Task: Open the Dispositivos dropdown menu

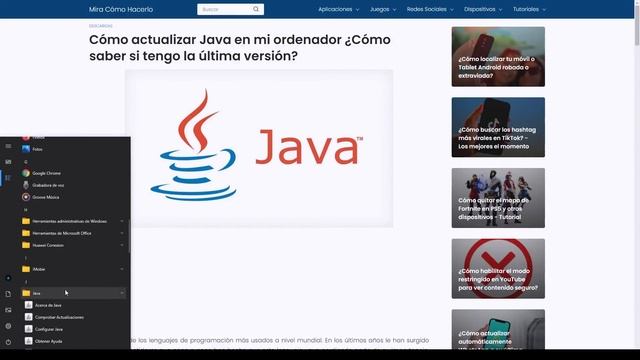Action: 483,9
